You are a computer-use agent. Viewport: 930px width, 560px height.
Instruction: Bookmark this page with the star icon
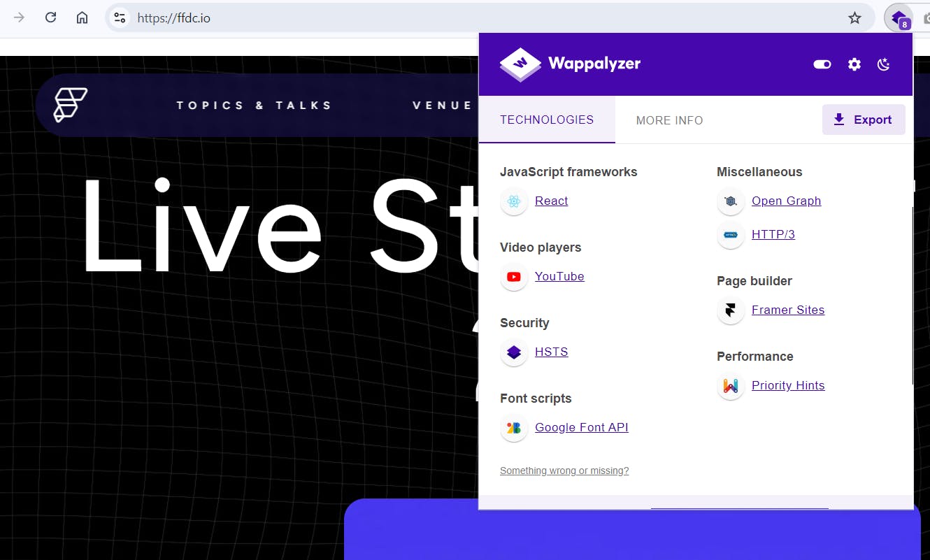click(854, 18)
